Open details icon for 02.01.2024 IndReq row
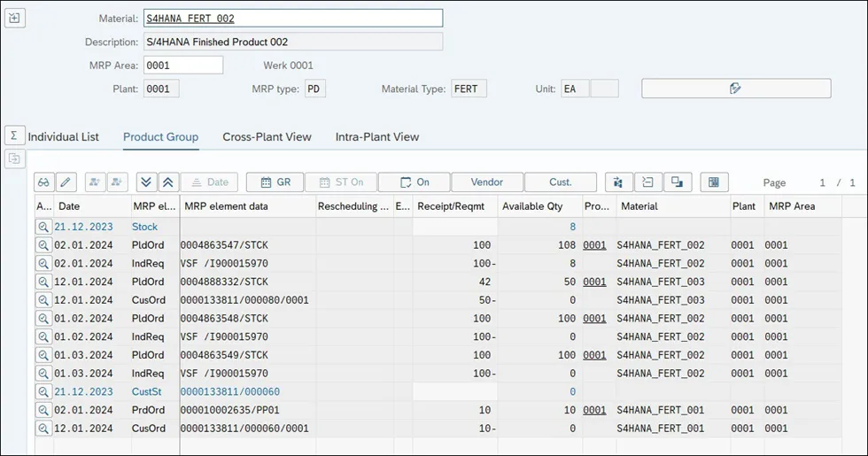 tap(43, 264)
